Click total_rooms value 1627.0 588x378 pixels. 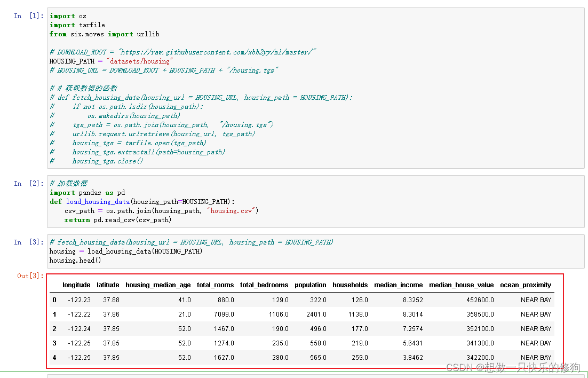[x=224, y=358]
